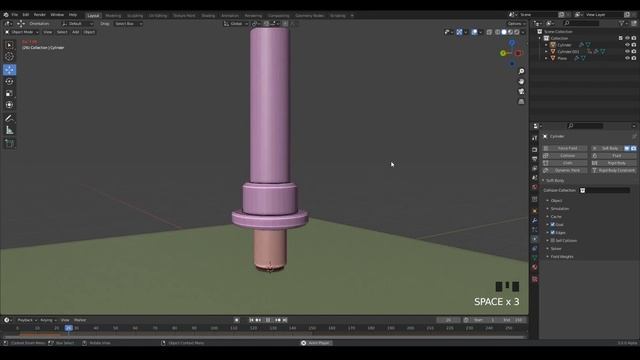Click the viewport zoom magnifier icon
Image resolution: width=640 pixels, height=360 pixels.
521,71
